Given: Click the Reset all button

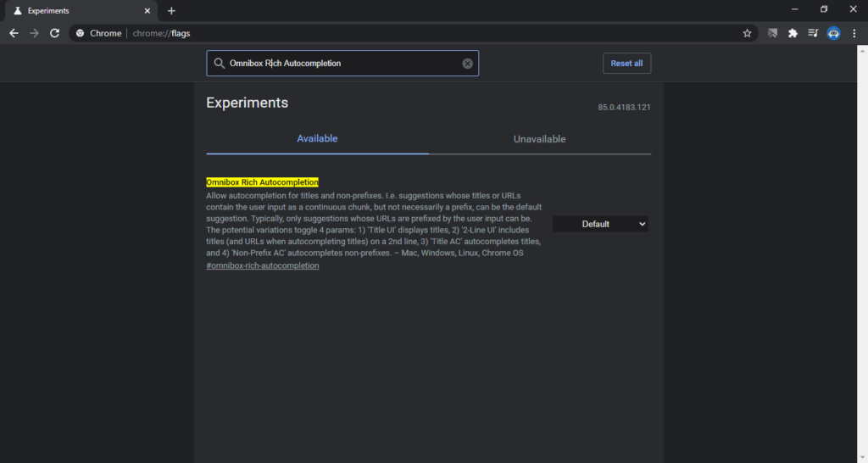Looking at the screenshot, I should (x=626, y=63).
